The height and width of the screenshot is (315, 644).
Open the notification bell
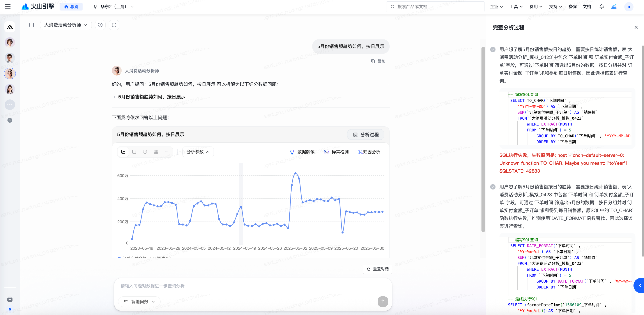(x=602, y=7)
